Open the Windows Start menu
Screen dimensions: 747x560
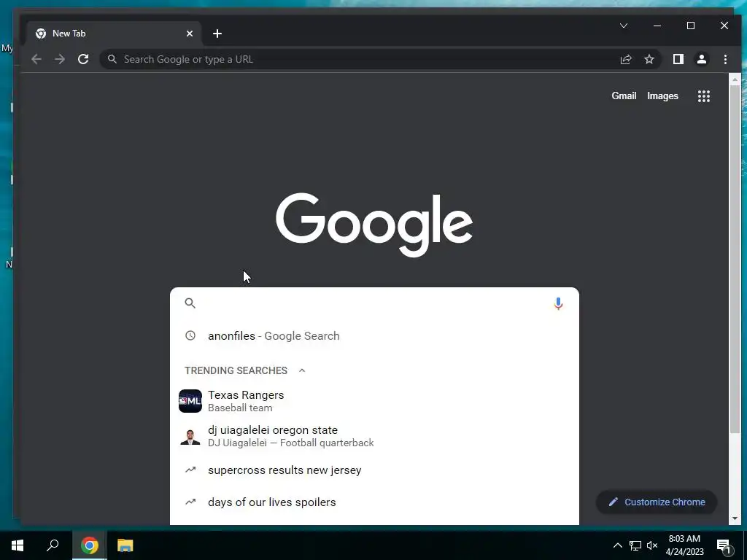(18, 545)
